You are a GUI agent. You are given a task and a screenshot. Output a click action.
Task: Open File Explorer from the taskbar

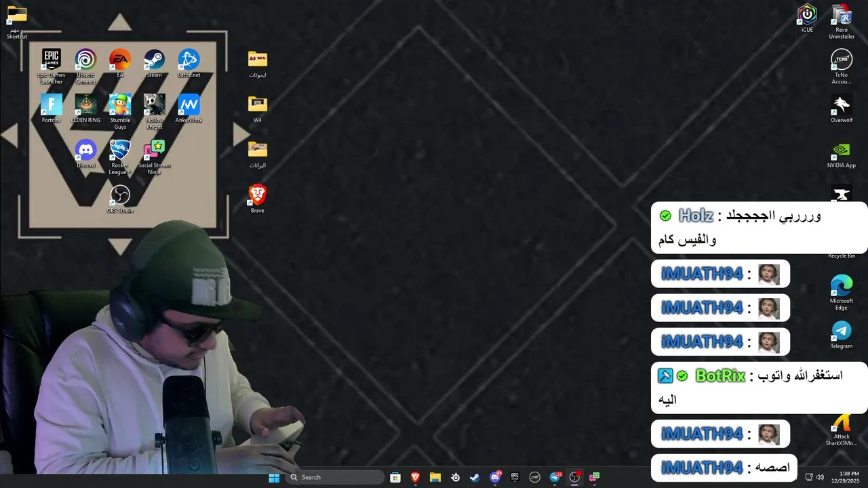(x=435, y=477)
